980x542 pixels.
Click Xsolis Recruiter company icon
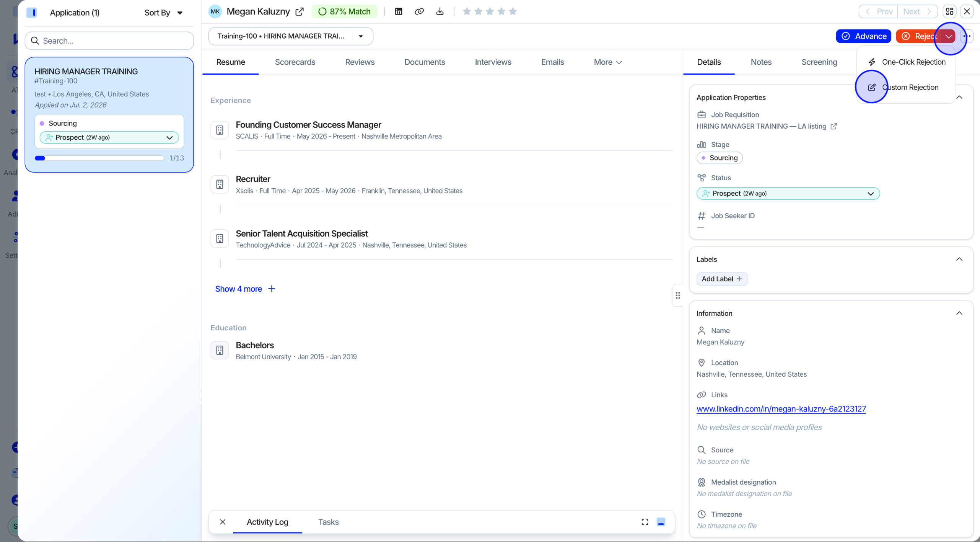[x=220, y=184]
